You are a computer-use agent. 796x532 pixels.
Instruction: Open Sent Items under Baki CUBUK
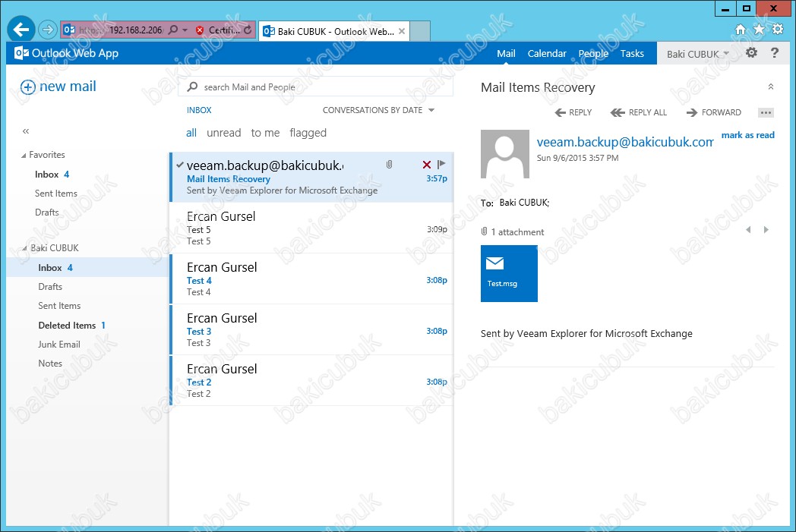(59, 306)
